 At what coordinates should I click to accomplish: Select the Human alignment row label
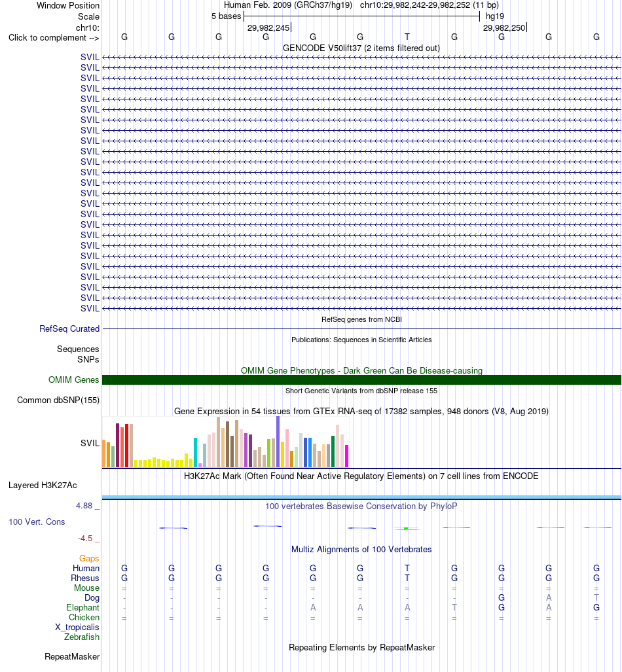pos(86,568)
